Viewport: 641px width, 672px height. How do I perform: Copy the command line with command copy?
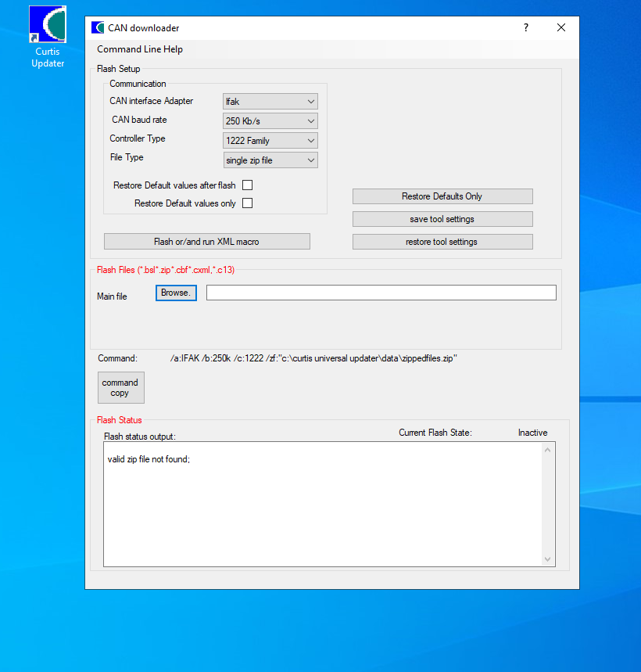click(x=120, y=386)
